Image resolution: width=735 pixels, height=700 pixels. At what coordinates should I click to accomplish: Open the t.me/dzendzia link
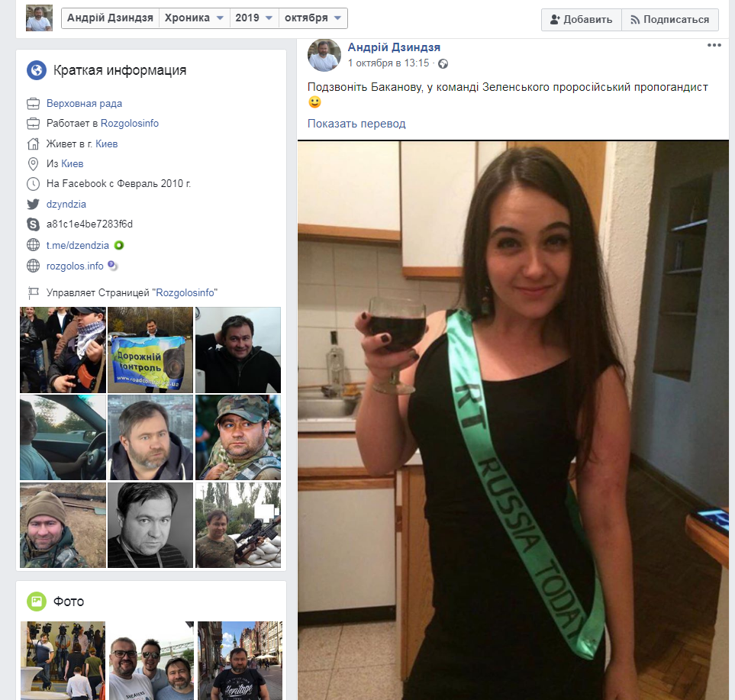click(77, 245)
